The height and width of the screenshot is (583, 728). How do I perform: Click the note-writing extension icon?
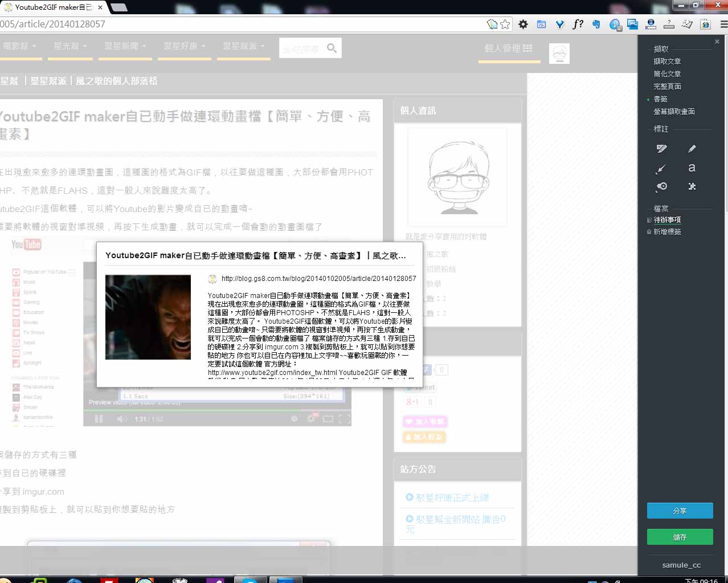pyautogui.click(x=688, y=24)
